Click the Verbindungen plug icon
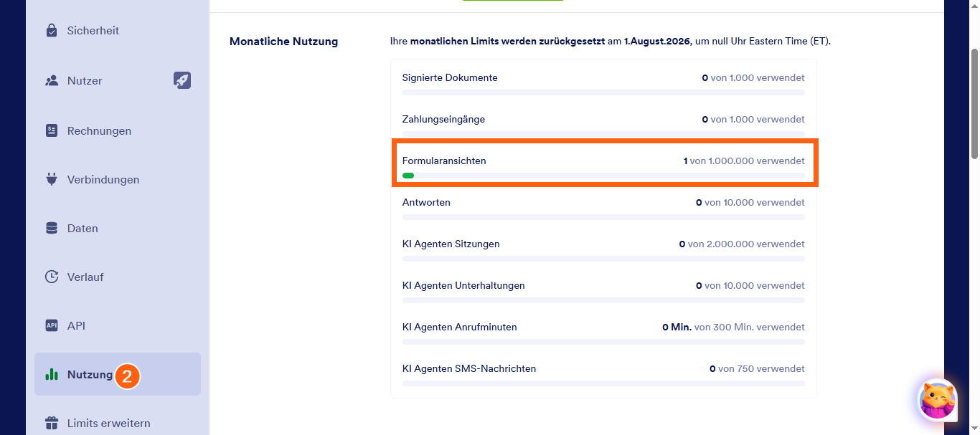The width and height of the screenshot is (980, 435). click(x=52, y=180)
